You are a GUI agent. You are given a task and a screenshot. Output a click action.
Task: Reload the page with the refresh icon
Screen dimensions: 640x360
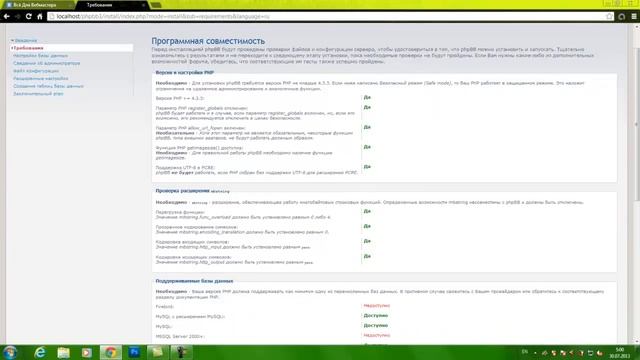pyautogui.click(x=29, y=16)
